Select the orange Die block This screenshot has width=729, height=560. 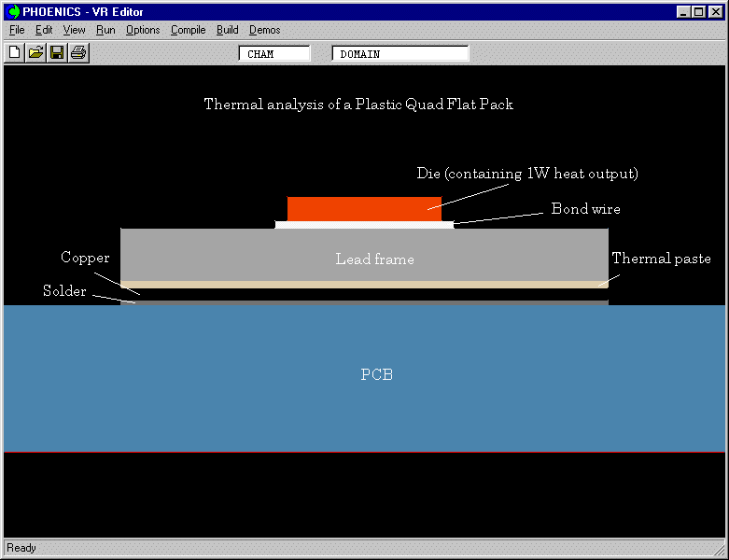point(364,209)
